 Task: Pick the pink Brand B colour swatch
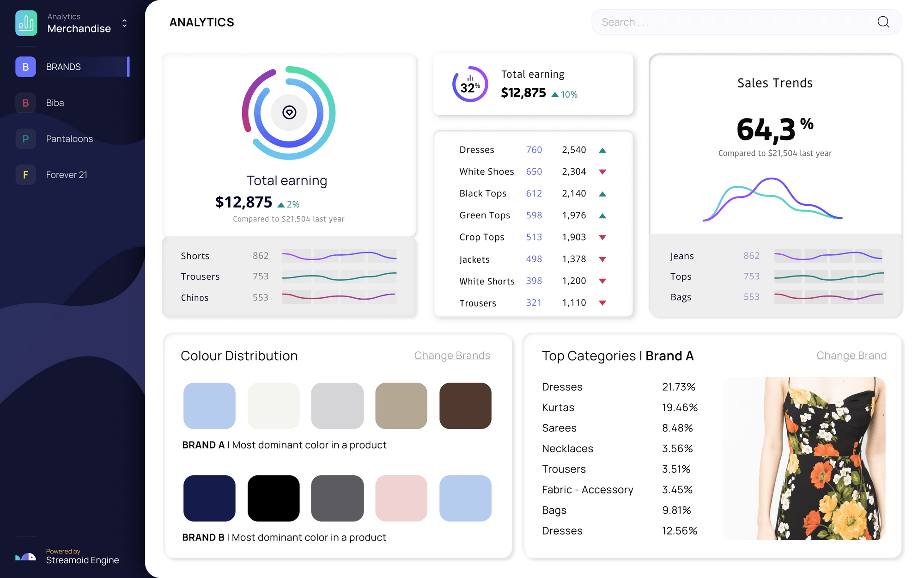coord(401,498)
